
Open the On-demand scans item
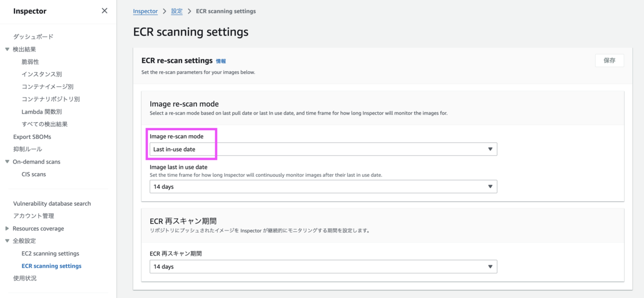(x=36, y=162)
